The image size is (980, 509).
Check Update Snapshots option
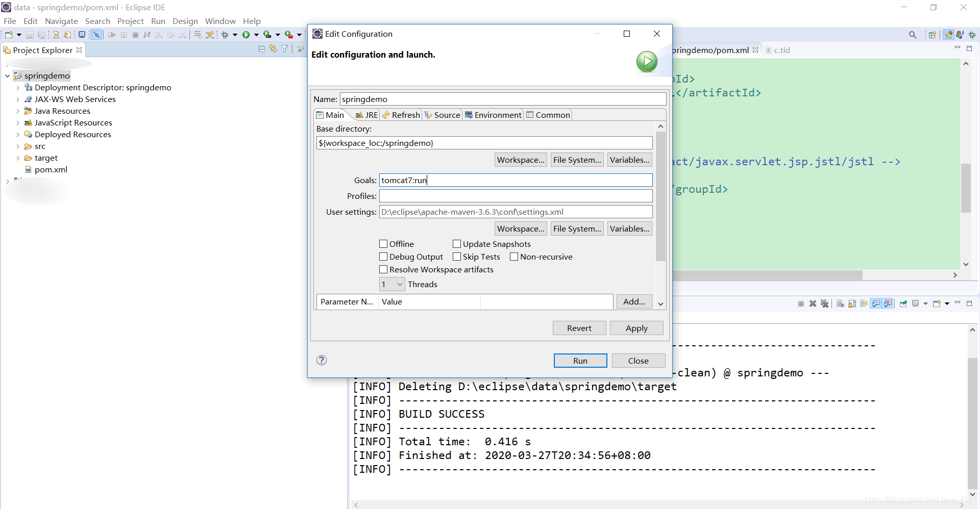[457, 244]
